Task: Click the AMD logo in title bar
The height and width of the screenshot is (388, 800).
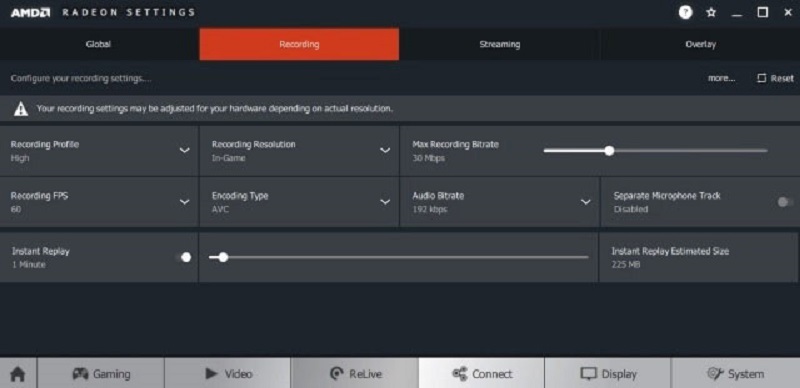Action: point(30,13)
